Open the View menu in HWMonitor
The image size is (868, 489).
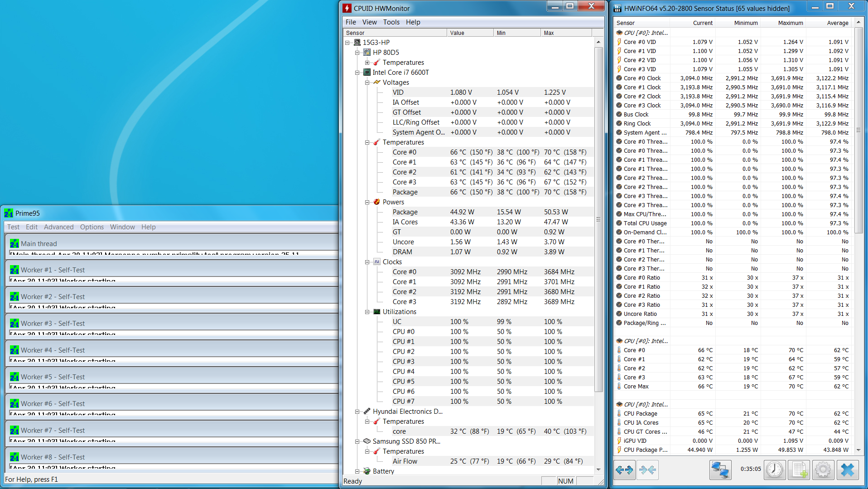coord(369,22)
